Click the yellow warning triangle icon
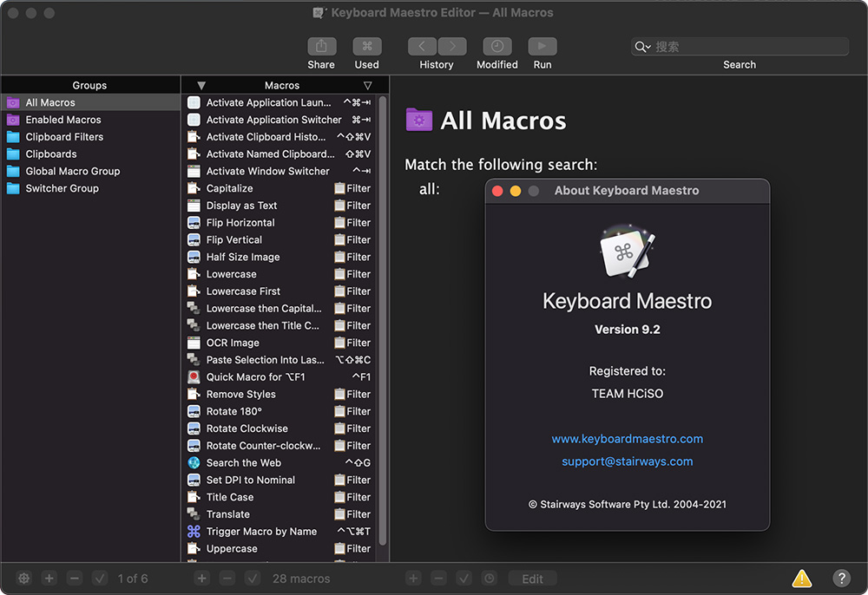This screenshot has height=595, width=868. pyautogui.click(x=801, y=579)
